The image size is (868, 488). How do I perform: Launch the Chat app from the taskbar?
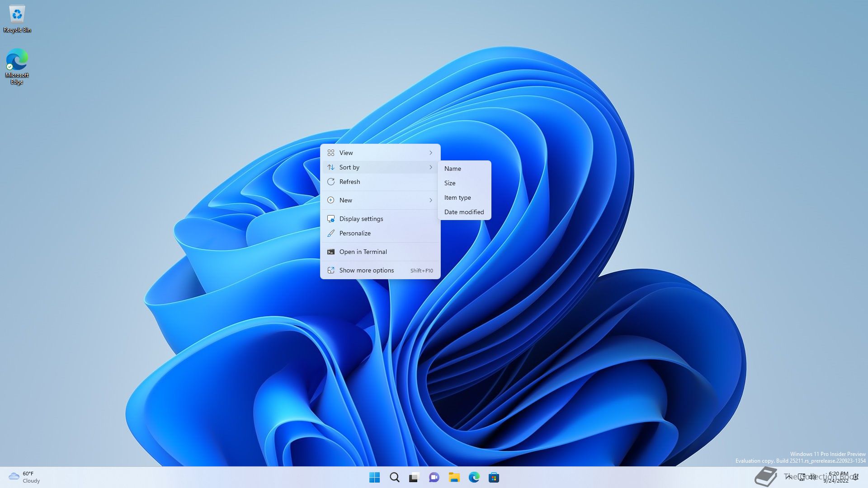434,478
